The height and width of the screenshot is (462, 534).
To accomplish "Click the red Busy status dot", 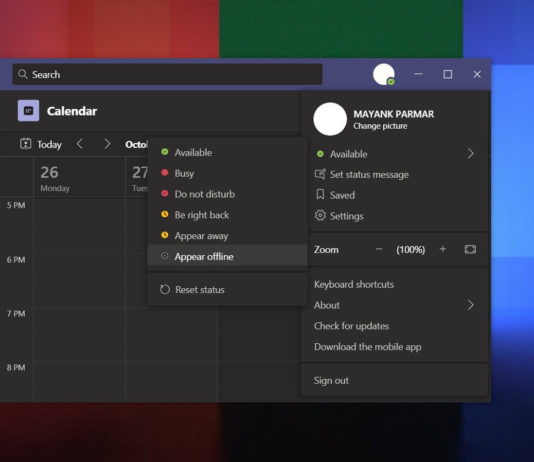I will point(164,173).
